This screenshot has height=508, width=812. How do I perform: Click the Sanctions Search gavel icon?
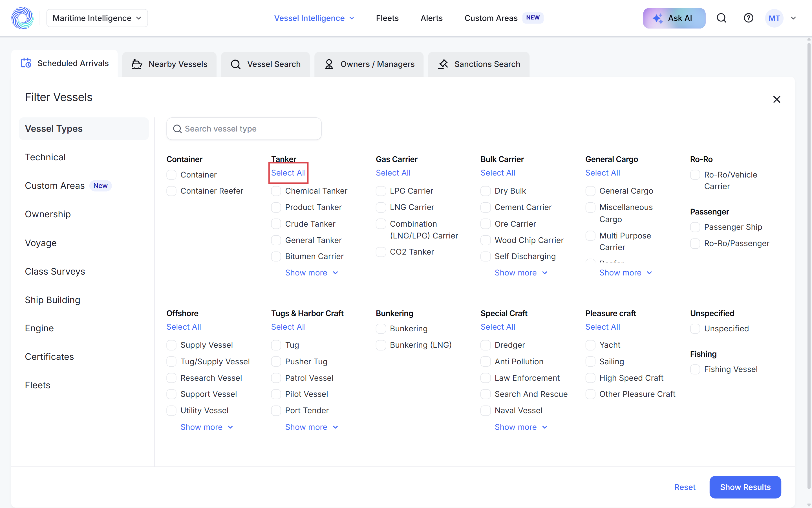pyautogui.click(x=443, y=64)
